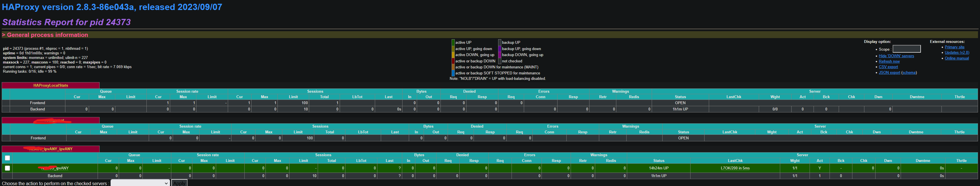Click the green 'active UP' legend swatch
The height and width of the screenshot is (186, 980).
point(453,42)
